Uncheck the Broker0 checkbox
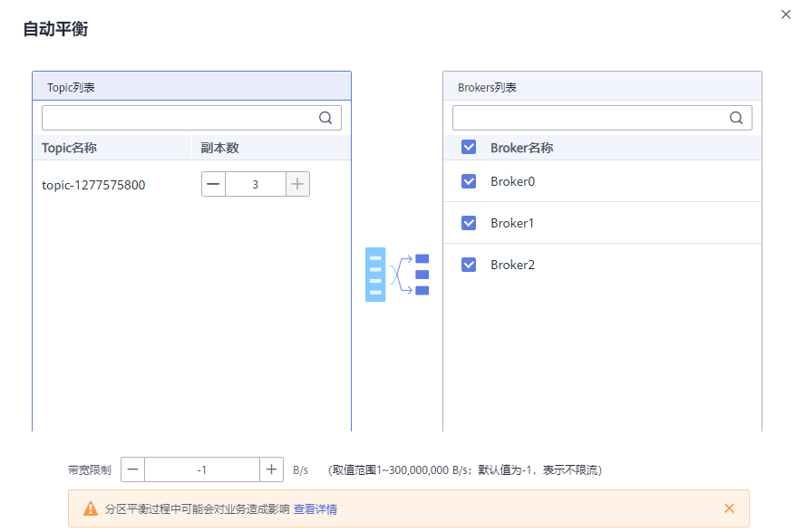 click(x=468, y=181)
